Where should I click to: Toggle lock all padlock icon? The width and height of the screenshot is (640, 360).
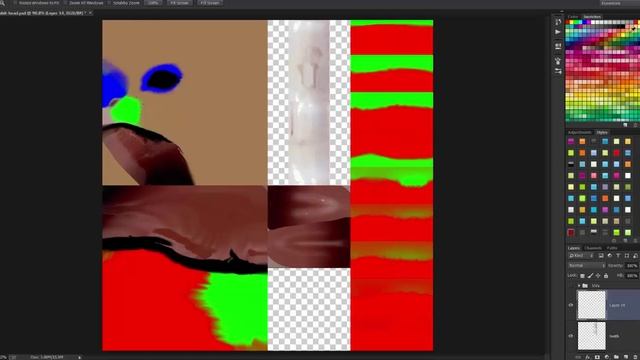click(606, 276)
